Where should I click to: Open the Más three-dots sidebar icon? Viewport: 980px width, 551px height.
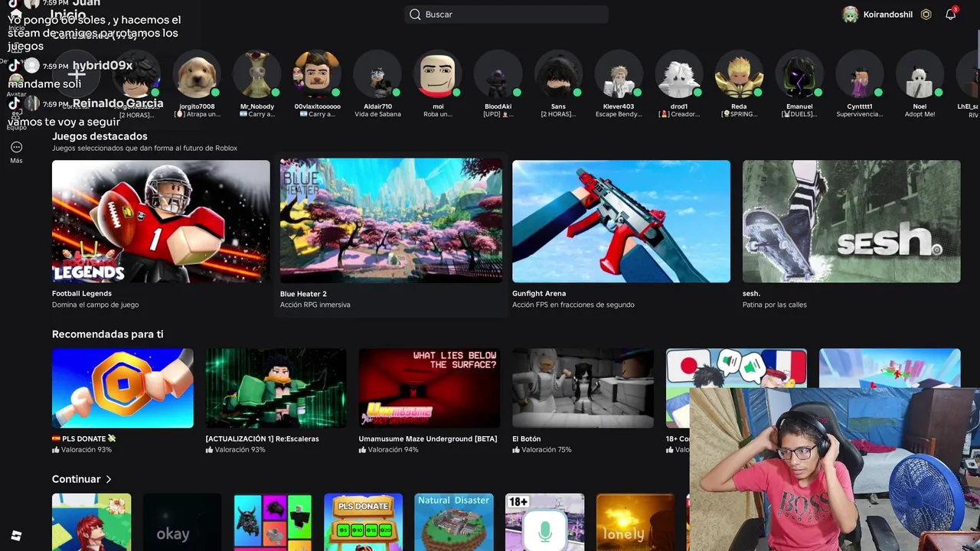coord(16,147)
